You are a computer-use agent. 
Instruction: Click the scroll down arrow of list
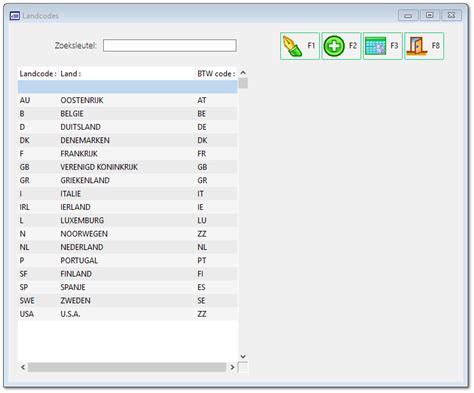click(x=243, y=356)
